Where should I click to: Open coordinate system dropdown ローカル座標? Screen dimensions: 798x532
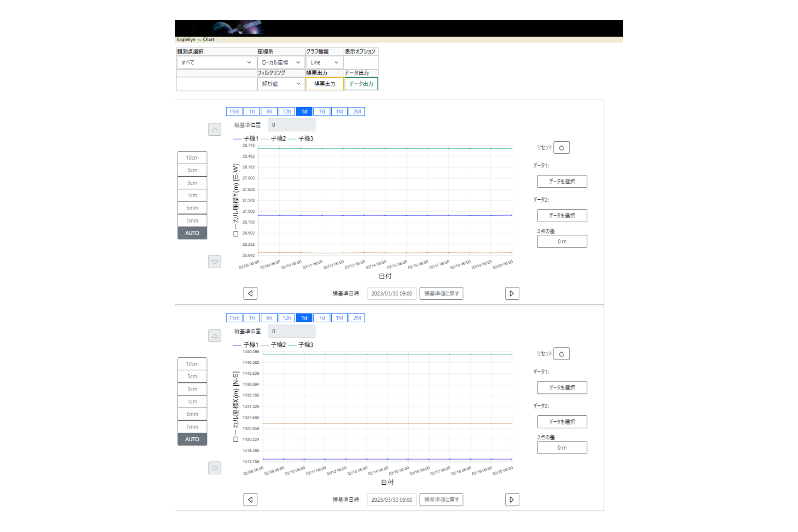point(281,62)
